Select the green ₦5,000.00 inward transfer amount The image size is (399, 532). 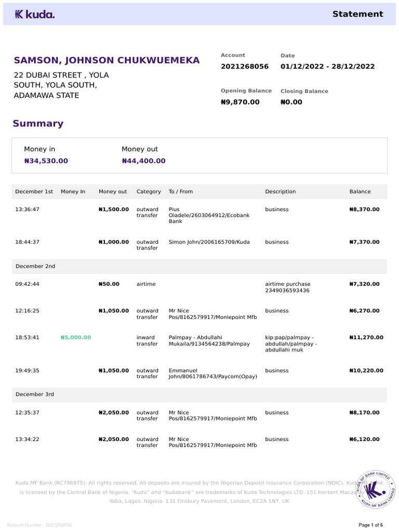coord(76,338)
